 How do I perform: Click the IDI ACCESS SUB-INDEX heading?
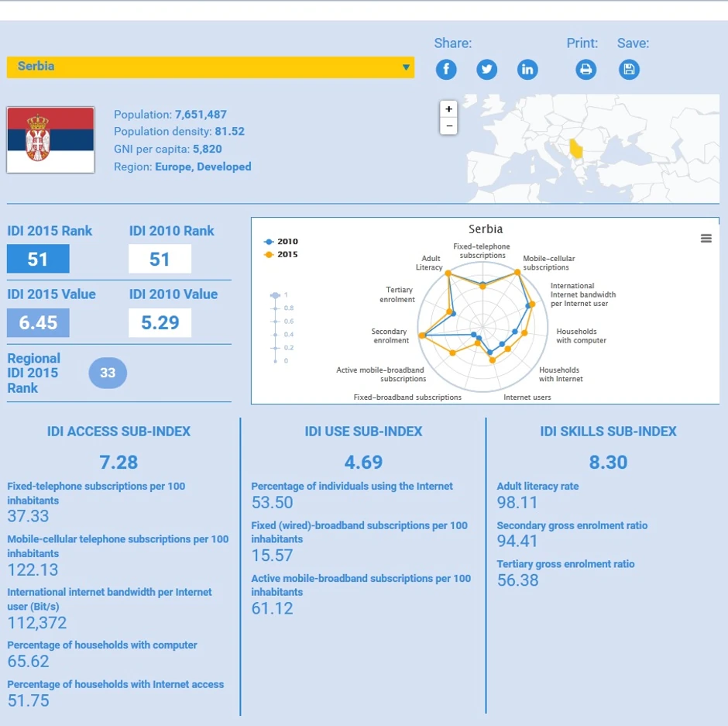point(118,432)
